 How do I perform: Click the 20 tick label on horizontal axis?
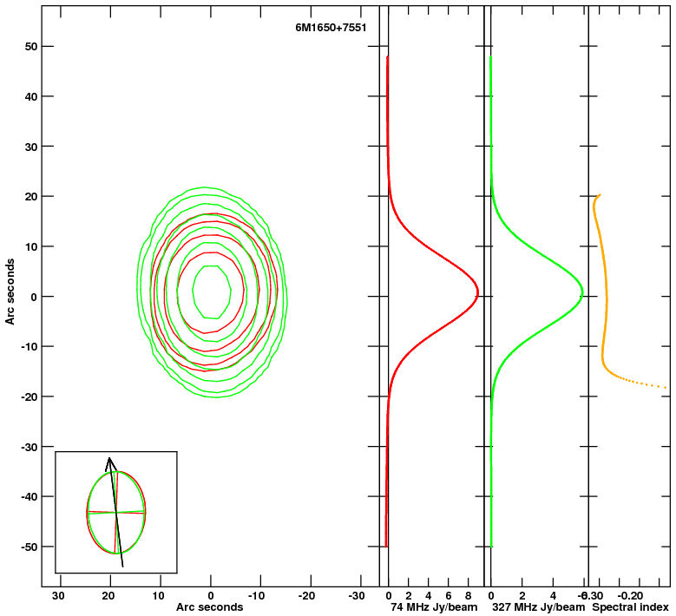click(x=108, y=596)
